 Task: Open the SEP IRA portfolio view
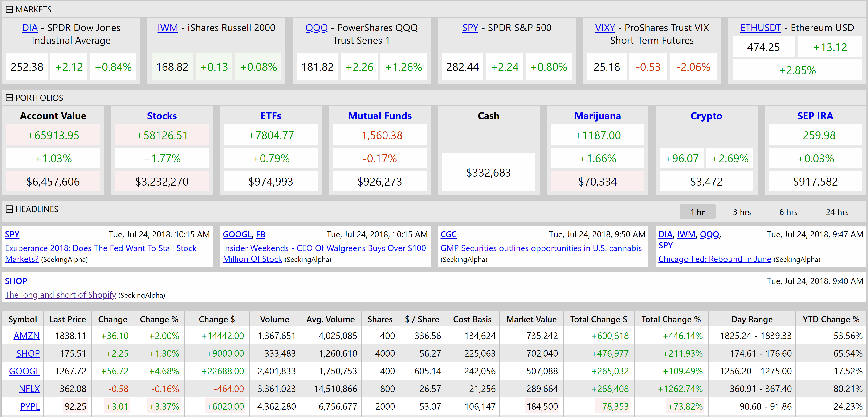(815, 116)
